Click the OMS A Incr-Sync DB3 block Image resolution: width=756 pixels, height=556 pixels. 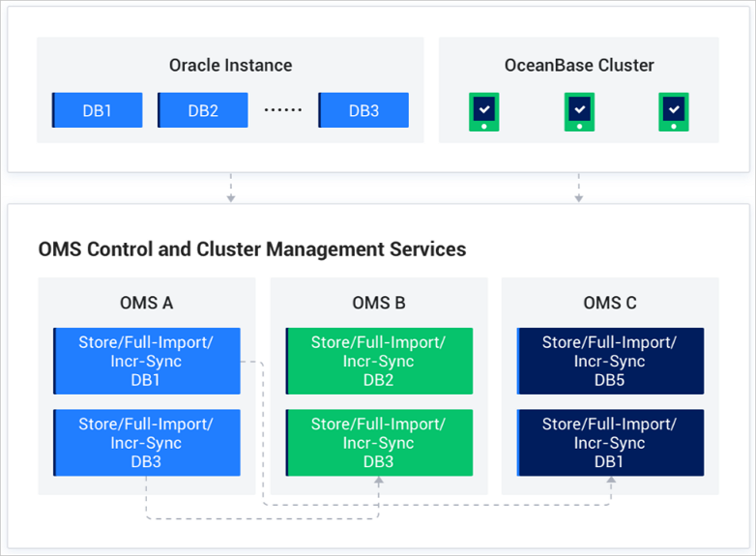pyautogui.click(x=146, y=443)
